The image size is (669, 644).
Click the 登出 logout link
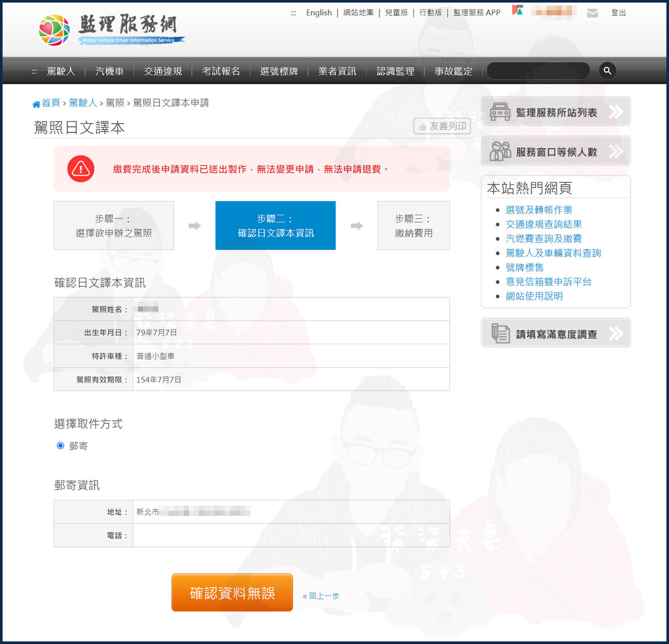tap(618, 13)
